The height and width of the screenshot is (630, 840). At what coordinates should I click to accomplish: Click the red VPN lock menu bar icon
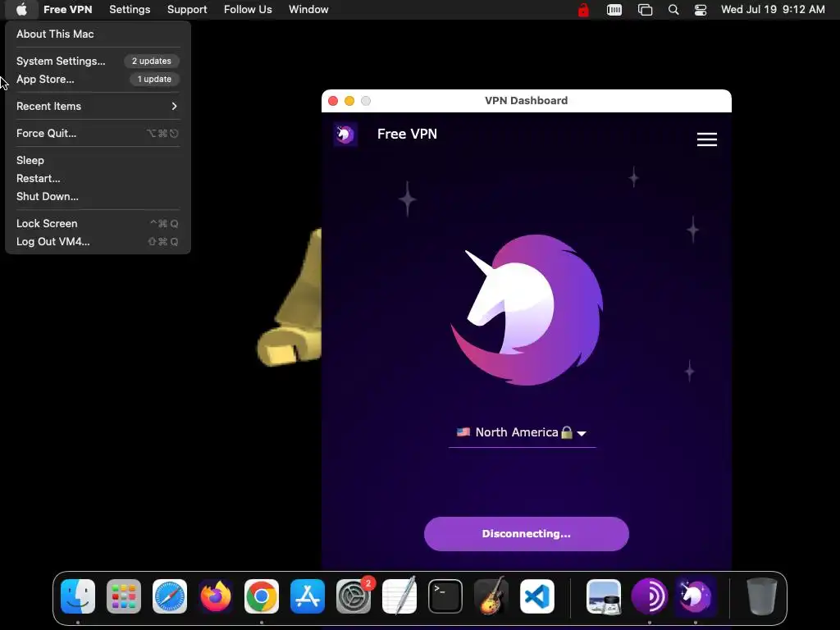[x=583, y=10]
